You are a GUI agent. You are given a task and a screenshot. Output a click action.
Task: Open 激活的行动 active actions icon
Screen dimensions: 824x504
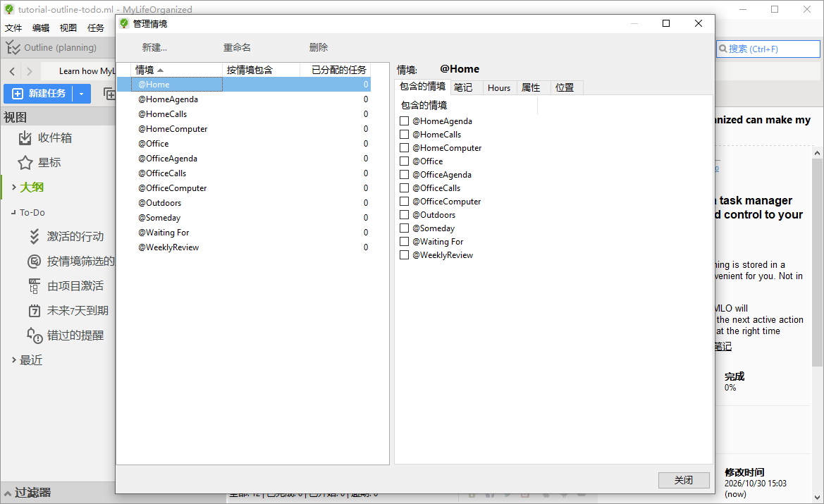(34, 237)
